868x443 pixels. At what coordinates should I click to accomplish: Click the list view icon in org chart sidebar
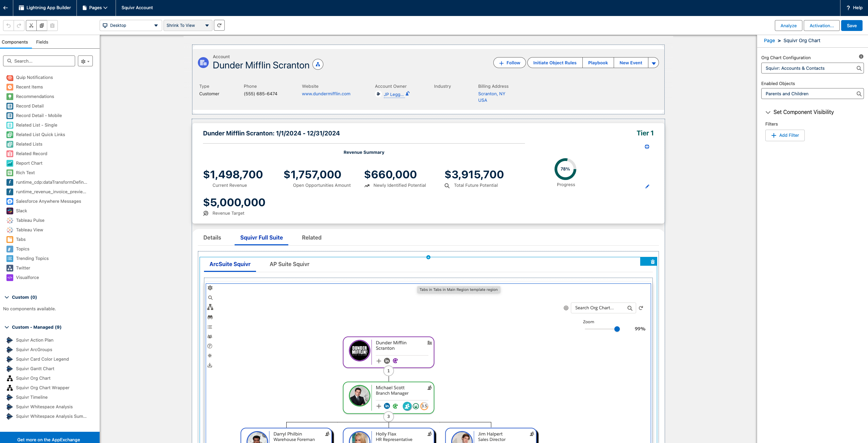pyautogui.click(x=210, y=327)
